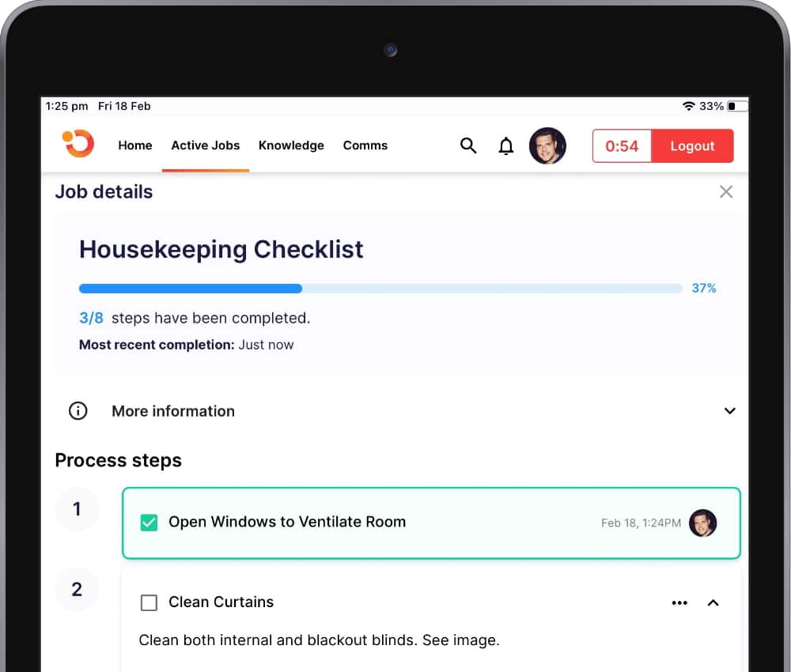Screen dimensions: 791x672
Task: Click the Housekeeping Checklist progress bar
Action: [x=380, y=289]
